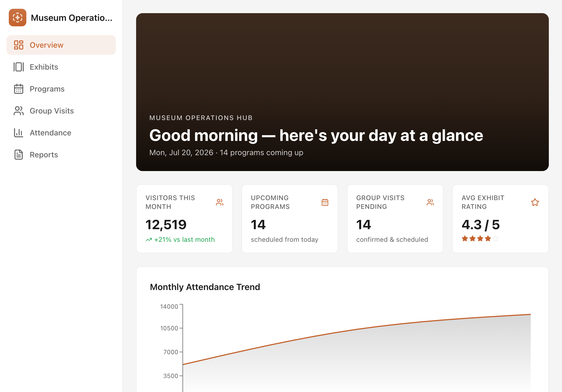The width and height of the screenshot is (562, 392).
Task: Click the Programs calendar icon in sidebar
Action: 19,89
